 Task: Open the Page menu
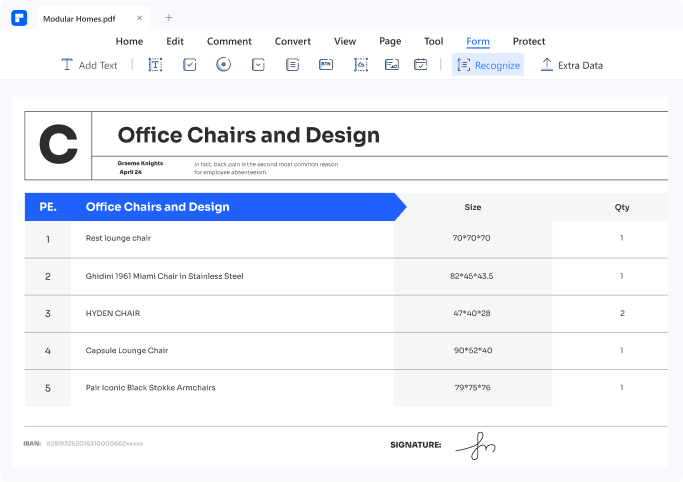390,41
